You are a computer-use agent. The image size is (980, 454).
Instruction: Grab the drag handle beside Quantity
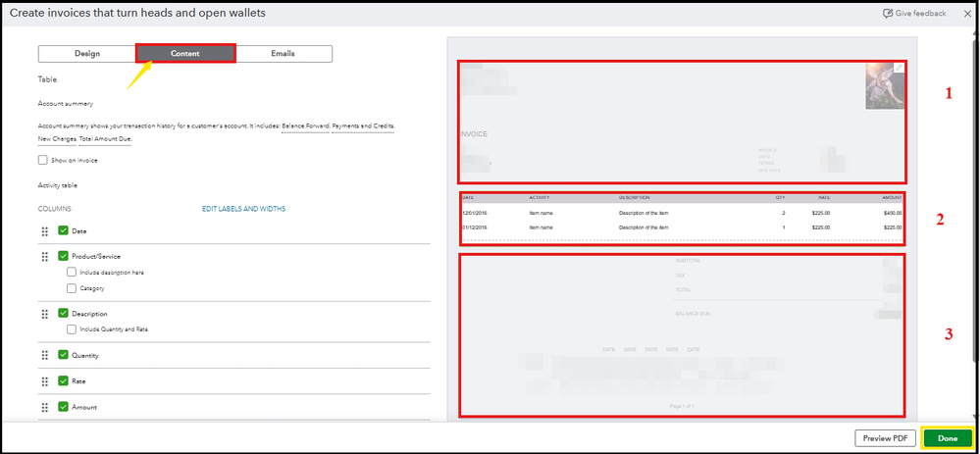click(45, 355)
